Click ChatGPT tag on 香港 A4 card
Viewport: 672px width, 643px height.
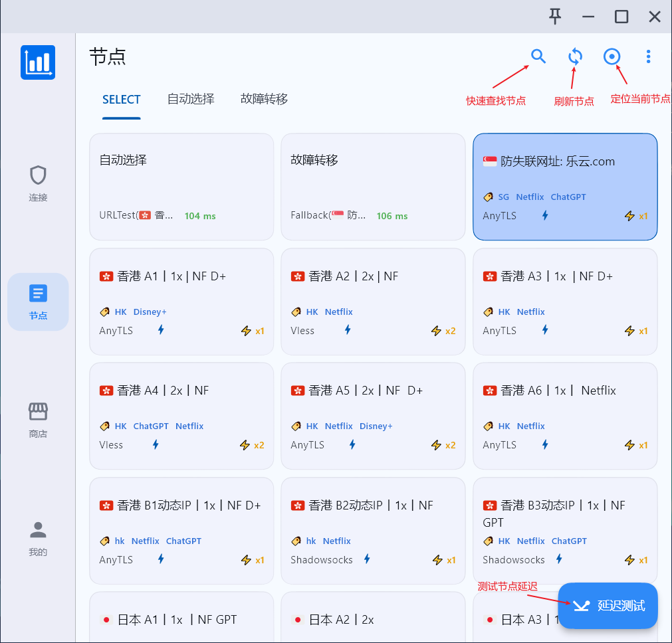point(151,426)
